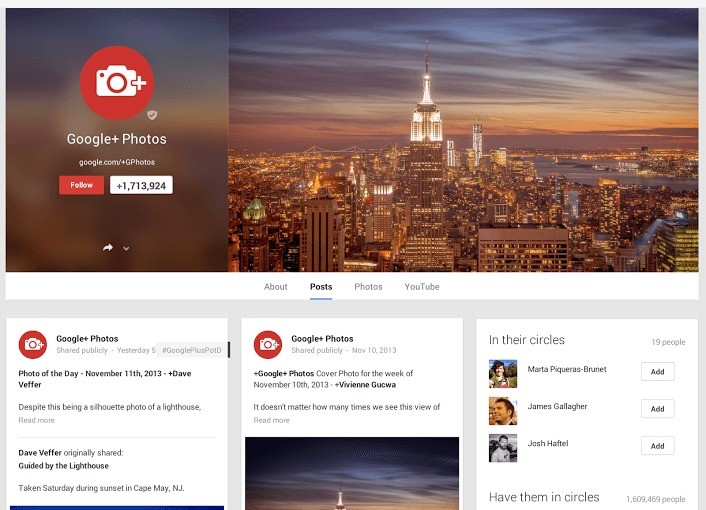Open Josh Haftel's profile picture
This screenshot has height=510, width=706.
click(x=503, y=447)
